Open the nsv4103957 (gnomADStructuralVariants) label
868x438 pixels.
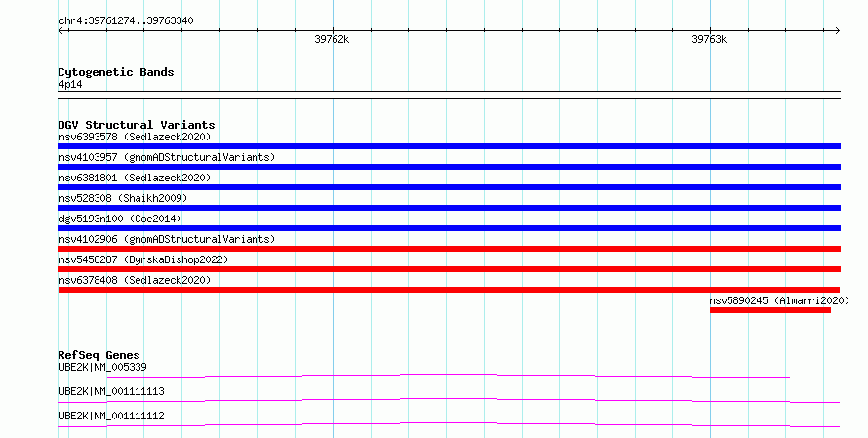coord(167,157)
